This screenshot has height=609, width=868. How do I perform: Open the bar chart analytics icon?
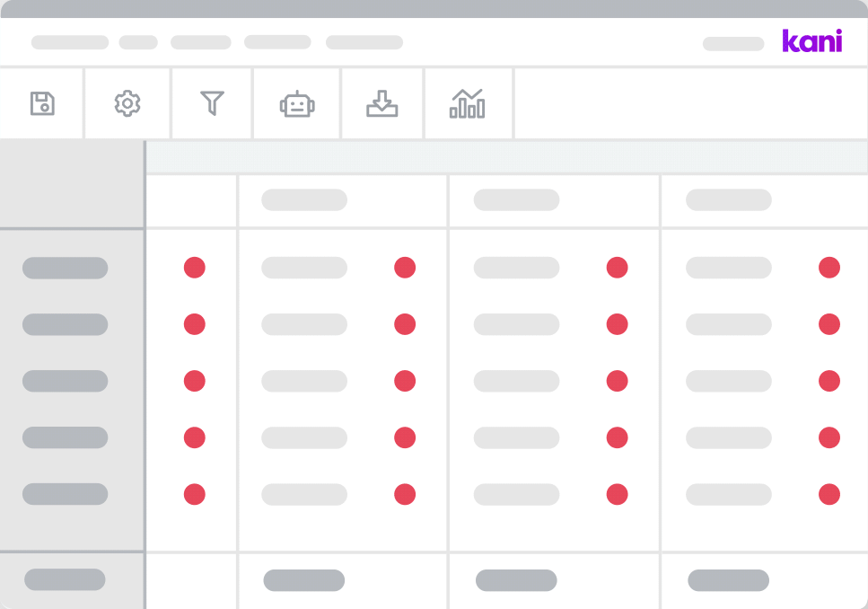click(467, 103)
